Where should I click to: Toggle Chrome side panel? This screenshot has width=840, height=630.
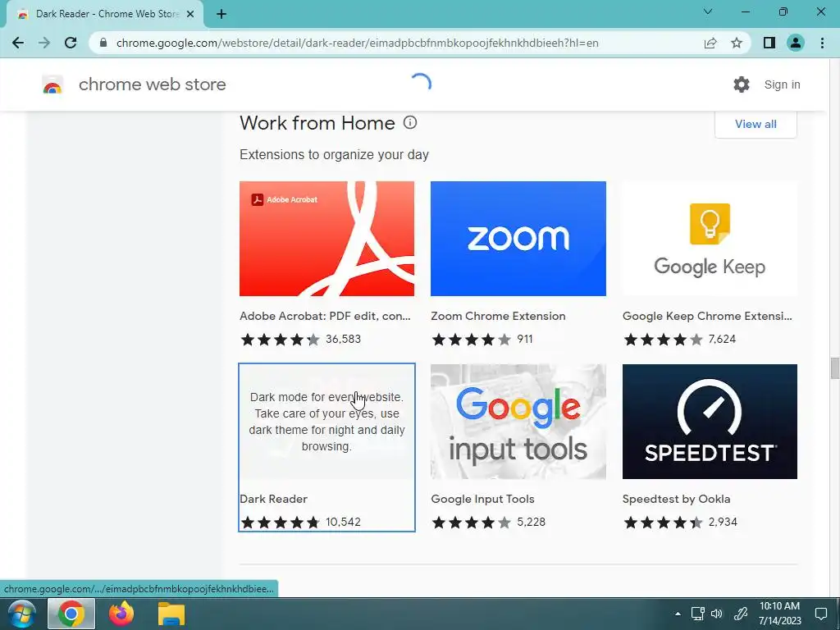(769, 43)
